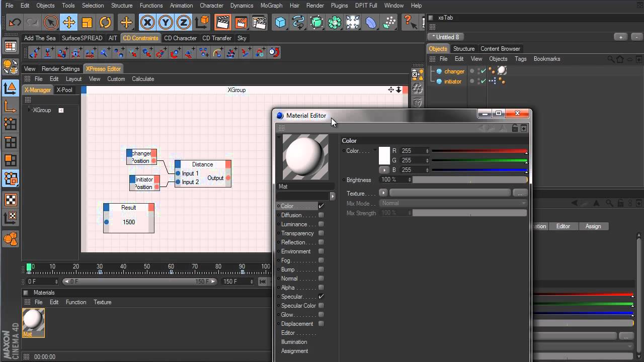Click the G value stepper arrows
Image resolution: width=644 pixels, height=362 pixels.
tap(427, 160)
